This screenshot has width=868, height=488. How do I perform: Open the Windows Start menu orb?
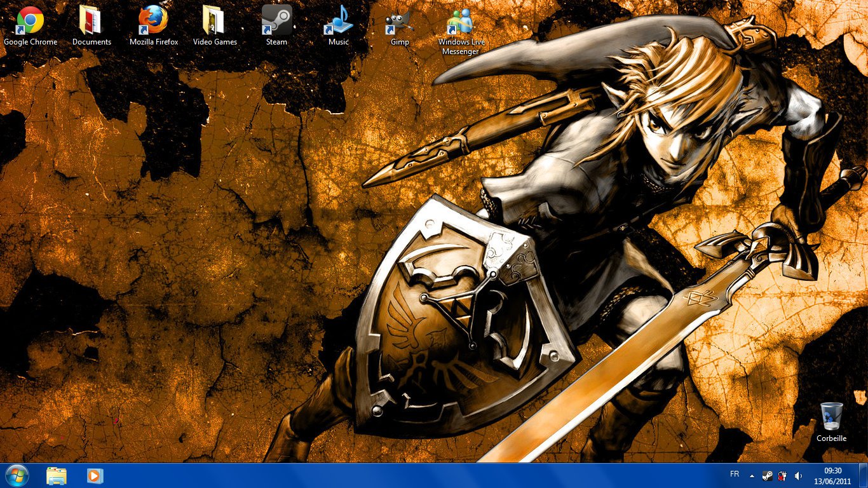[17, 475]
